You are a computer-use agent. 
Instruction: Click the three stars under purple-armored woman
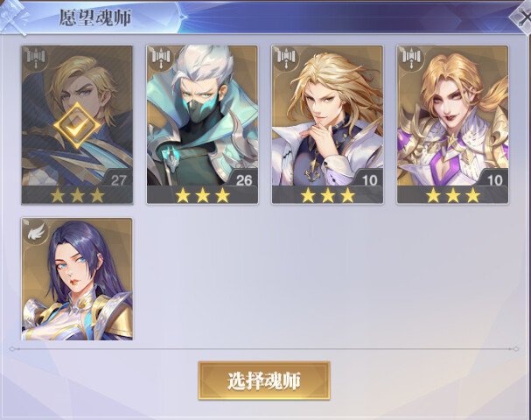click(x=453, y=196)
